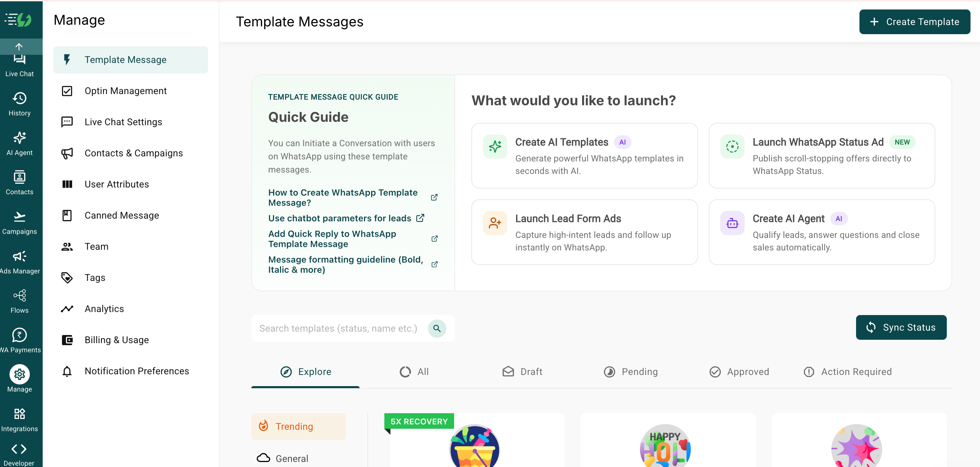Select Template Message in Manage menu

(x=130, y=60)
